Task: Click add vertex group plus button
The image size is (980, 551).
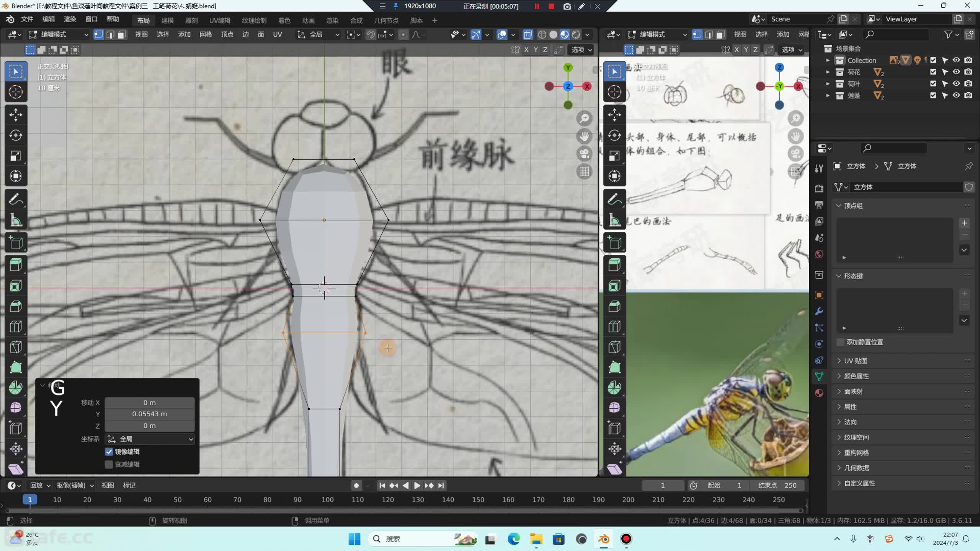Action: 964,223
